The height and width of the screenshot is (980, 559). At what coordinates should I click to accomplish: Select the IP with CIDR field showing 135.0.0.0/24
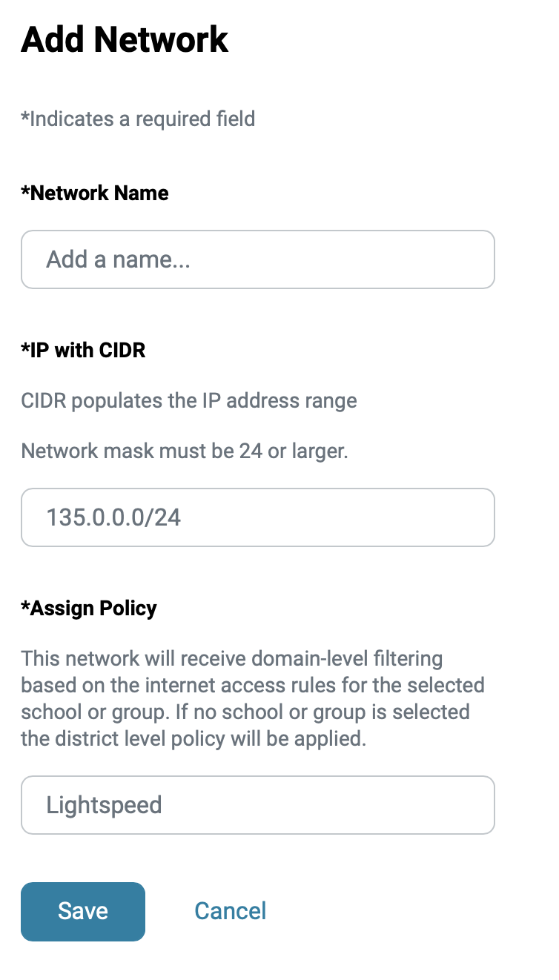click(257, 517)
